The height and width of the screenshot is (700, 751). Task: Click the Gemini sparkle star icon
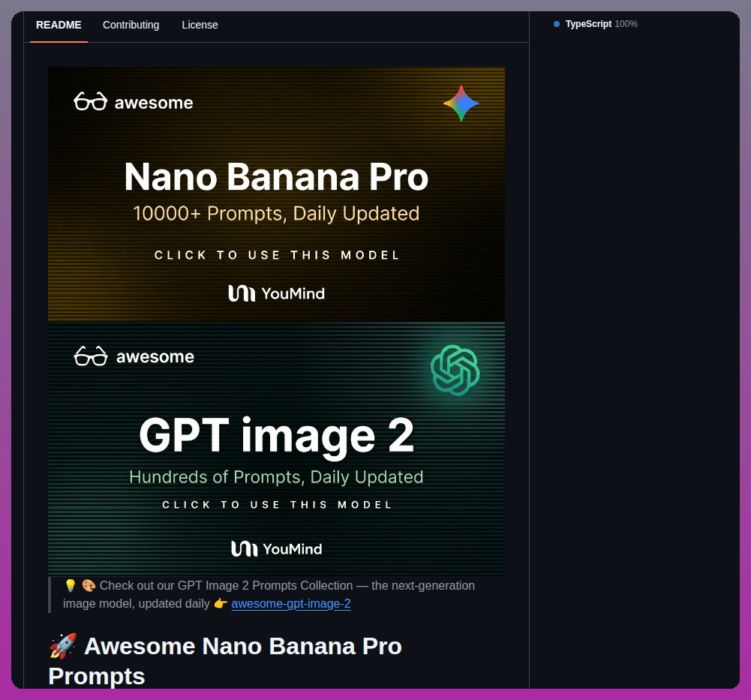pos(461,103)
